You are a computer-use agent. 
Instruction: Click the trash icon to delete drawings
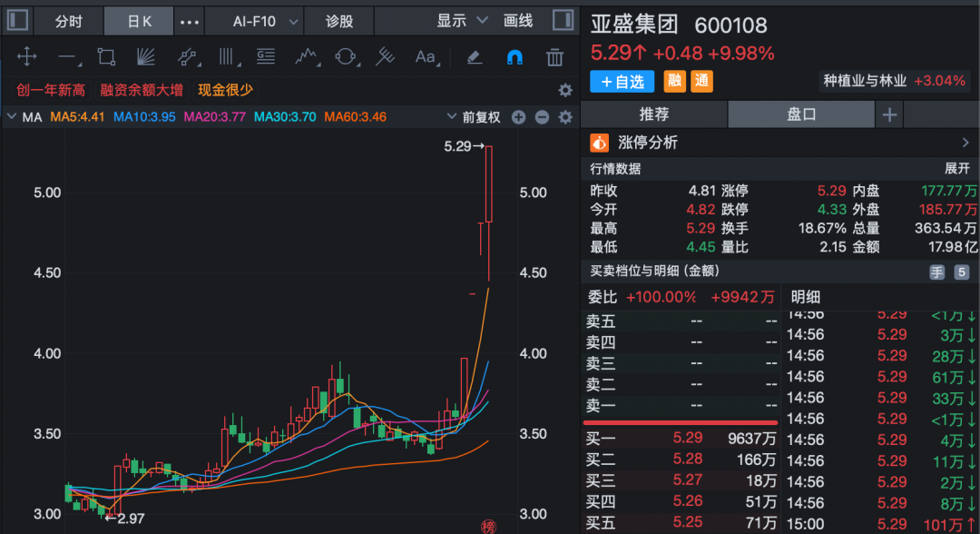pyautogui.click(x=554, y=57)
